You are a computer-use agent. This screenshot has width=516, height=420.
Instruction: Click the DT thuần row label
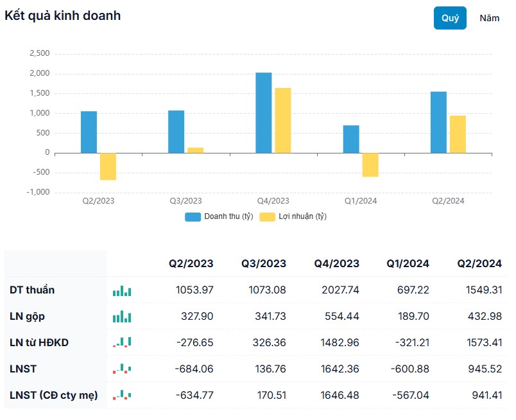point(32,290)
